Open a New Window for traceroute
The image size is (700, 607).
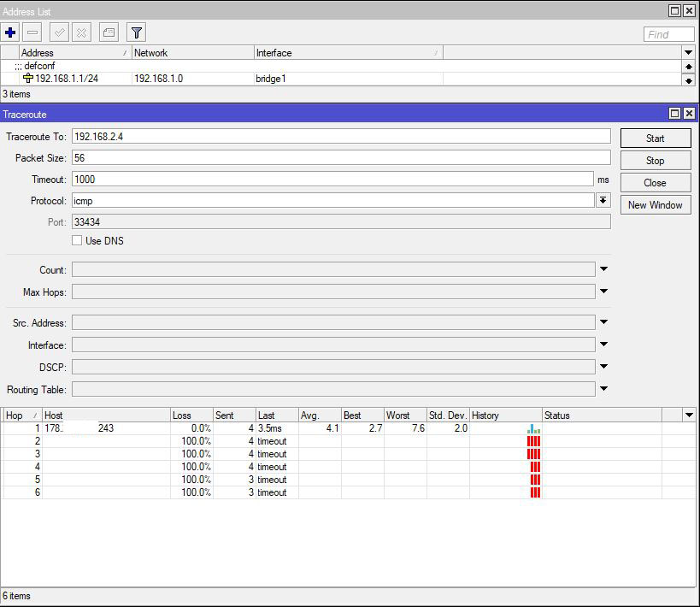pyautogui.click(x=655, y=204)
